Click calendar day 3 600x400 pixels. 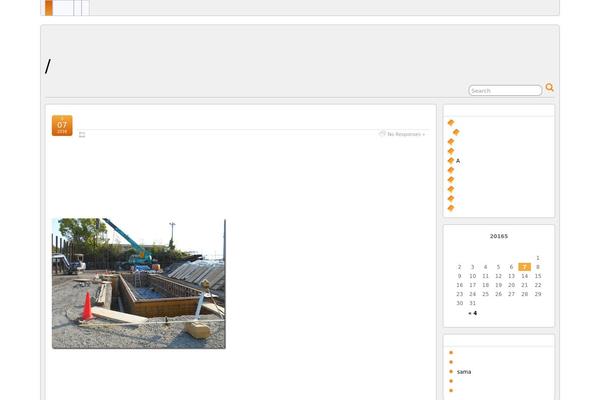click(473, 267)
